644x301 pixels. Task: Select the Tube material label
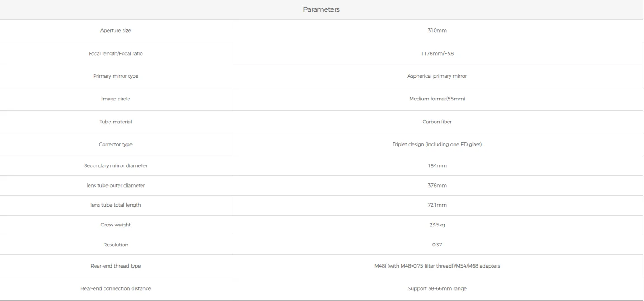[116, 122]
